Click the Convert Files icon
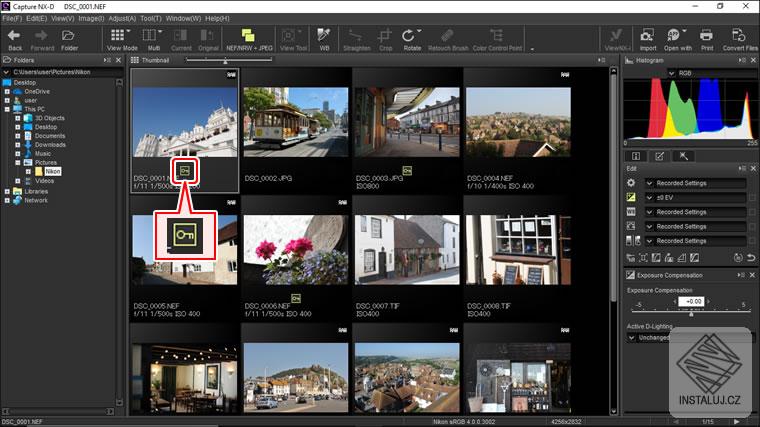 click(x=740, y=36)
